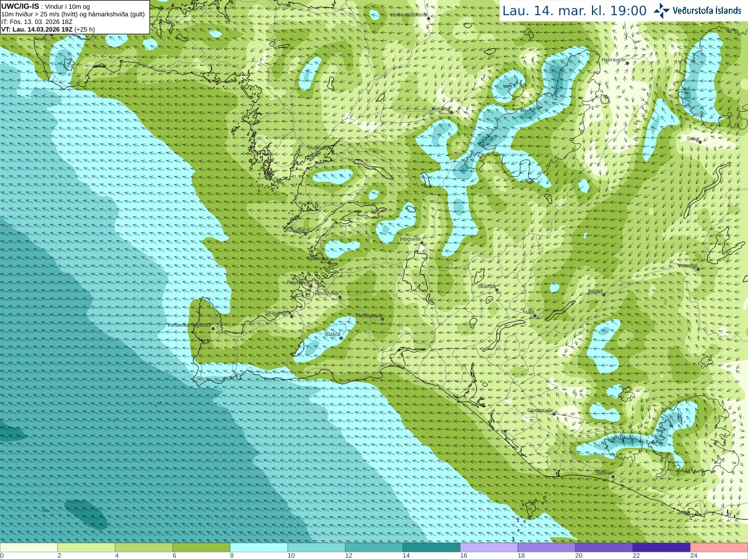Viewport: 748px width, 560px height.
Task: Pick the 6–8 m/s olive green legend swatch
Action: click(201, 548)
